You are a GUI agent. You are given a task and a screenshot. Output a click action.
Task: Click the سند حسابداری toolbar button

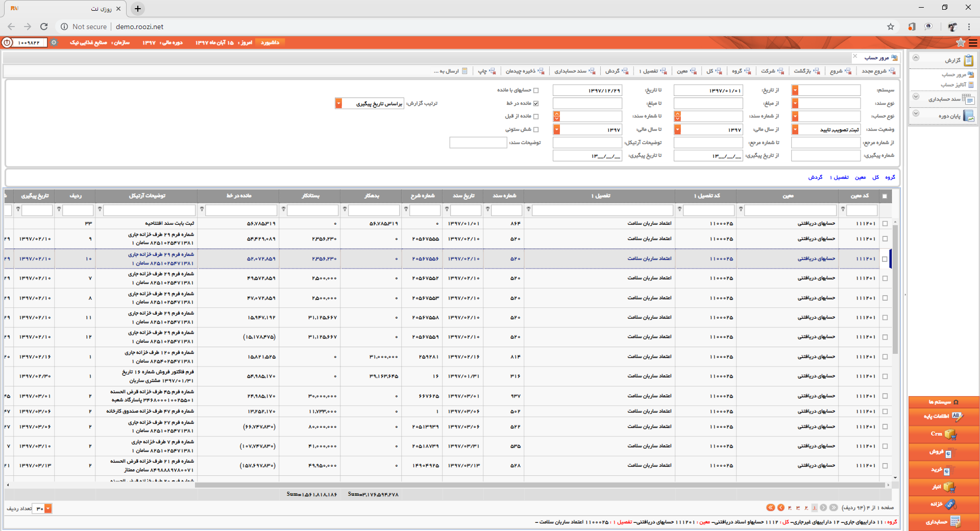575,71
